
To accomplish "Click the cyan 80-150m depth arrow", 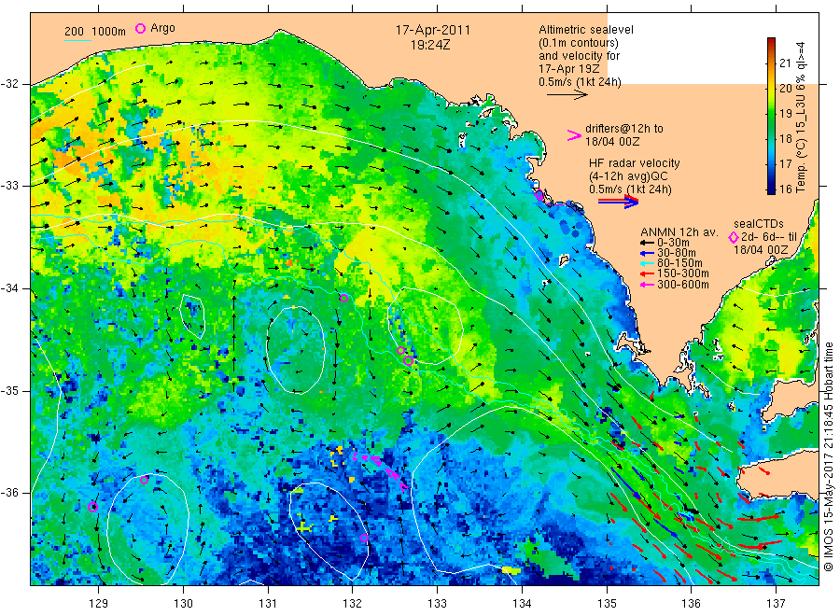I will coord(647,263).
